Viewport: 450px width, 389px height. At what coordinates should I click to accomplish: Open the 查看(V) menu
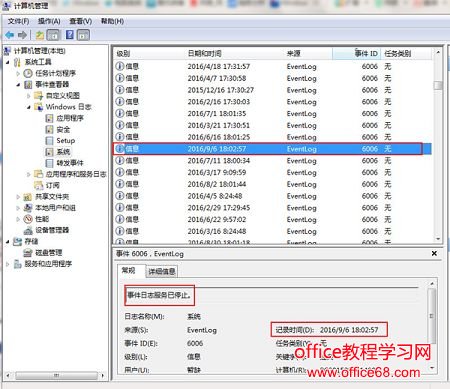81,21
